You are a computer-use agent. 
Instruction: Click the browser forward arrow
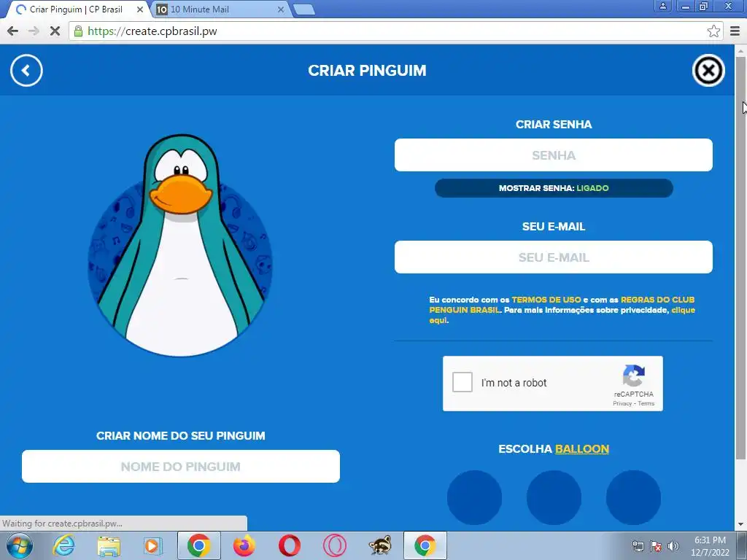click(34, 31)
